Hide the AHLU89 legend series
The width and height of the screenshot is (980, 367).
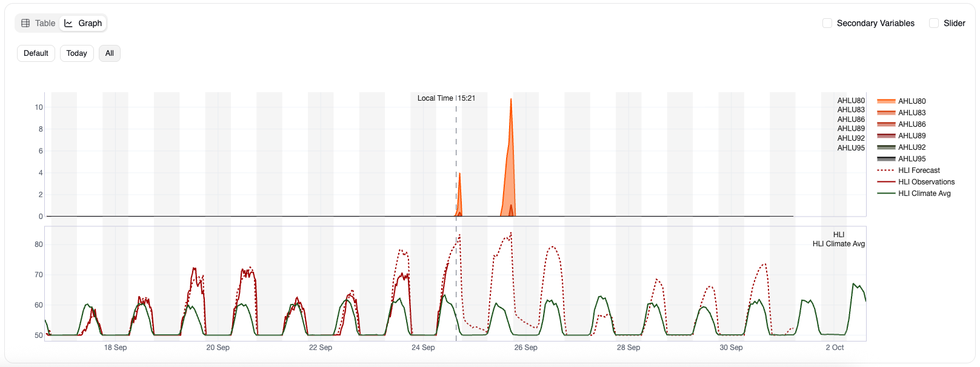tap(902, 136)
